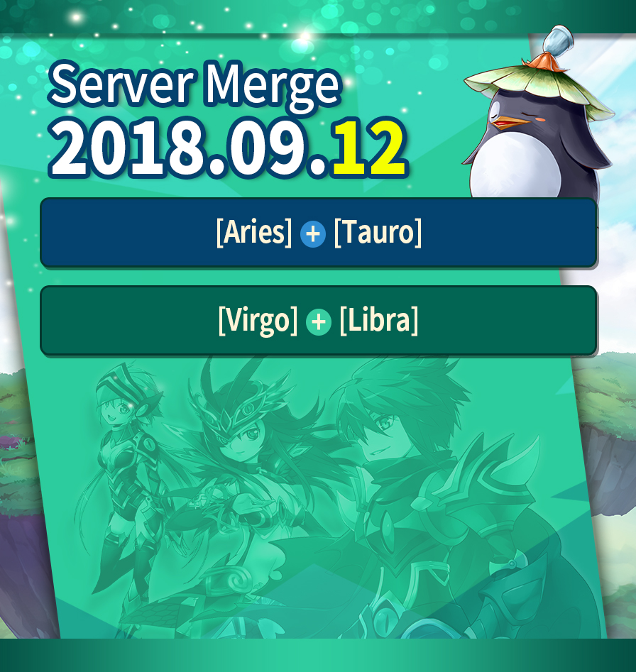This screenshot has height=672, width=636.
Task: Click the dark blue Aries + Tauro banner
Action: click(x=319, y=233)
